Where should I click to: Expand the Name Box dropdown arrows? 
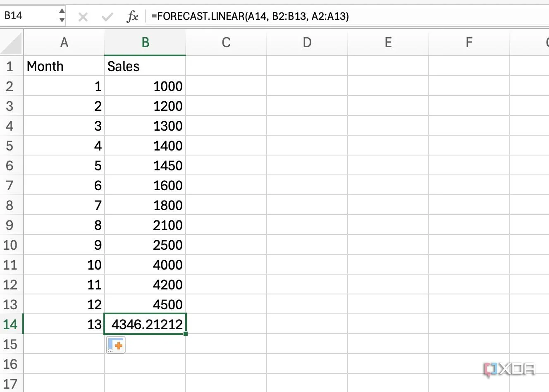pyautogui.click(x=62, y=16)
